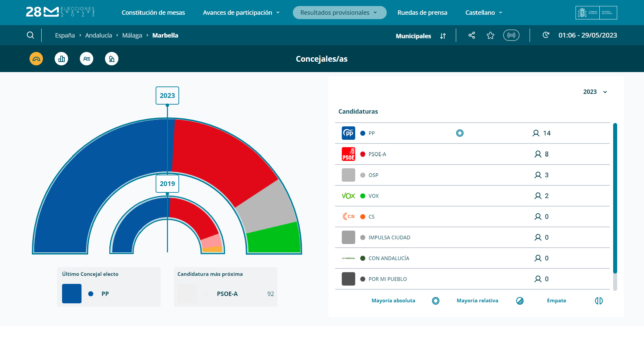Open the map view icon
The width and height of the screenshot is (644, 362).
point(112,59)
